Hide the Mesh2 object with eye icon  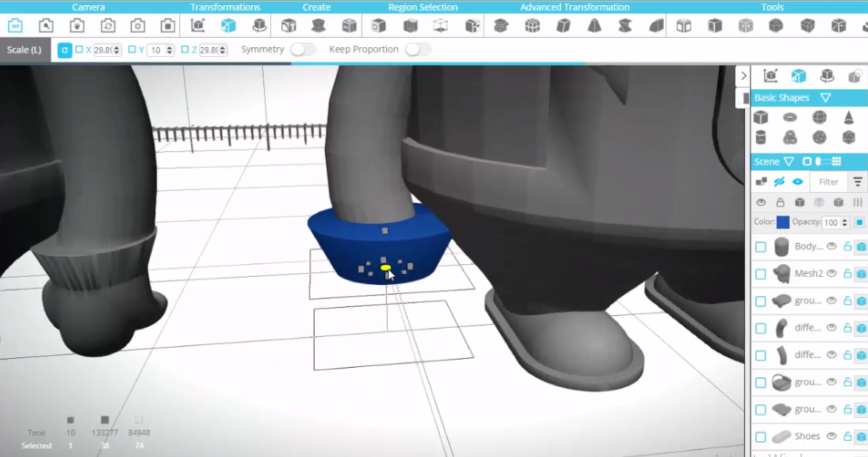point(831,273)
